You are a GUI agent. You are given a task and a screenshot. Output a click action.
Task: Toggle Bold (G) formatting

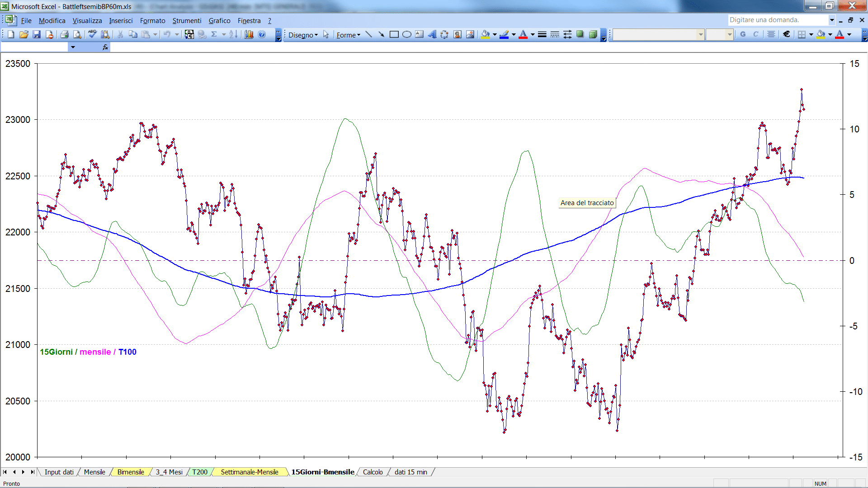click(x=743, y=34)
